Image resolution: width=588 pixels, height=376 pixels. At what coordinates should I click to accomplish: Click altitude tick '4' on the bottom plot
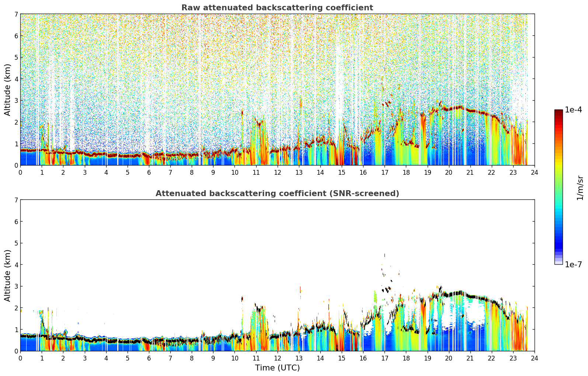pyautogui.click(x=16, y=265)
